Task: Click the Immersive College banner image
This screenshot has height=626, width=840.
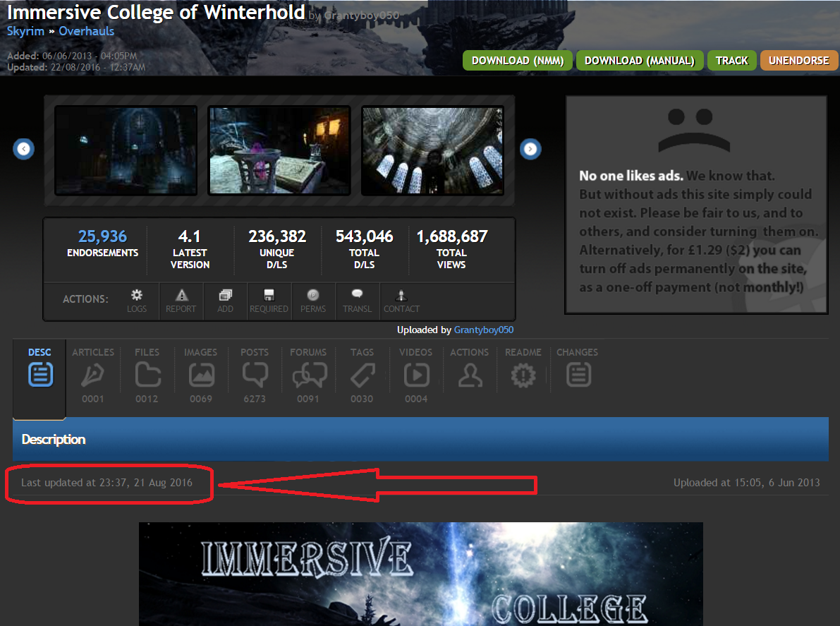Action: click(x=421, y=574)
